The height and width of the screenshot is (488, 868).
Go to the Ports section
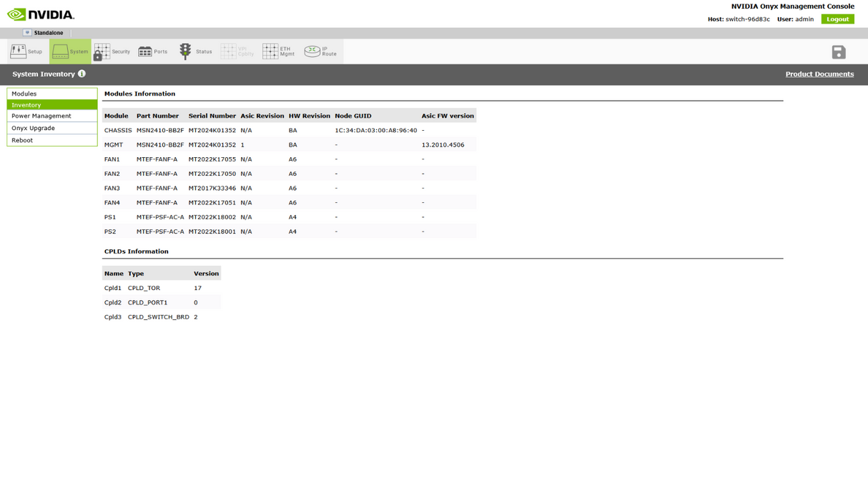pyautogui.click(x=153, y=51)
